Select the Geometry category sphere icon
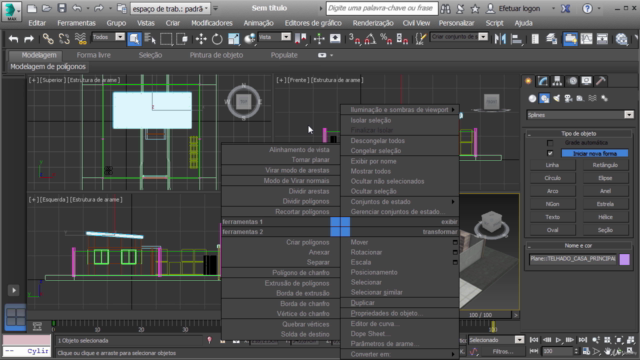Viewport: 640px width, 360px height. [532, 98]
